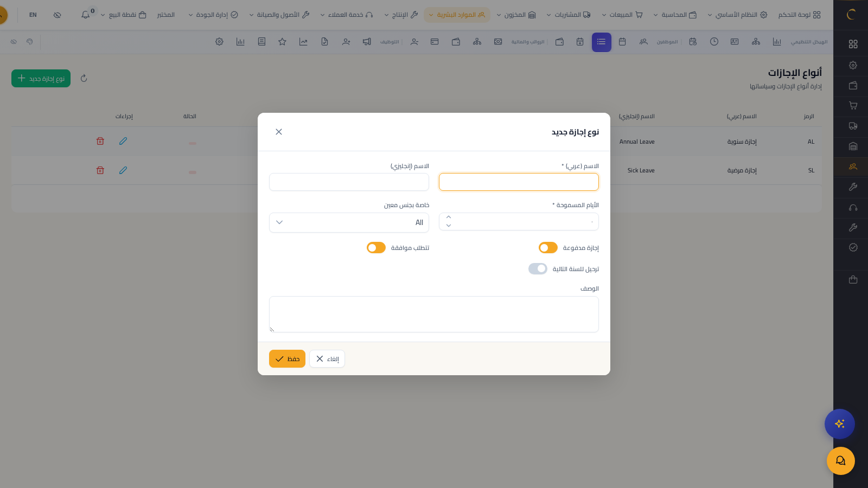Delete the Sick Leave row
This screenshot has height=488, width=868.
point(100,170)
